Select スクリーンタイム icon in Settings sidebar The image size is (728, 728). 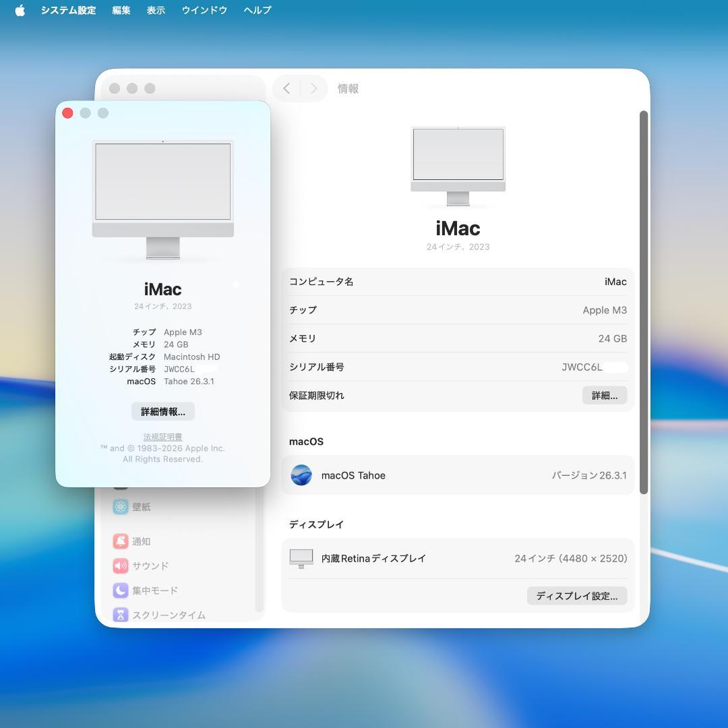pyautogui.click(x=121, y=615)
